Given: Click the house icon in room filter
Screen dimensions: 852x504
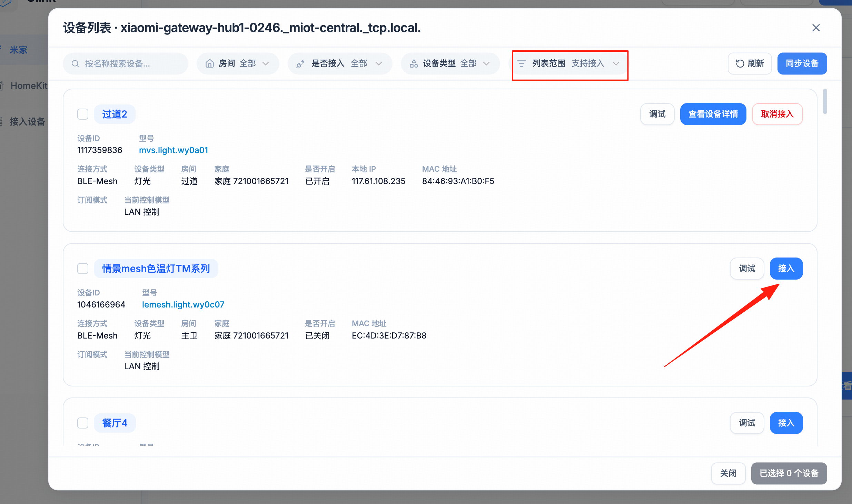Looking at the screenshot, I should pyautogui.click(x=209, y=64).
